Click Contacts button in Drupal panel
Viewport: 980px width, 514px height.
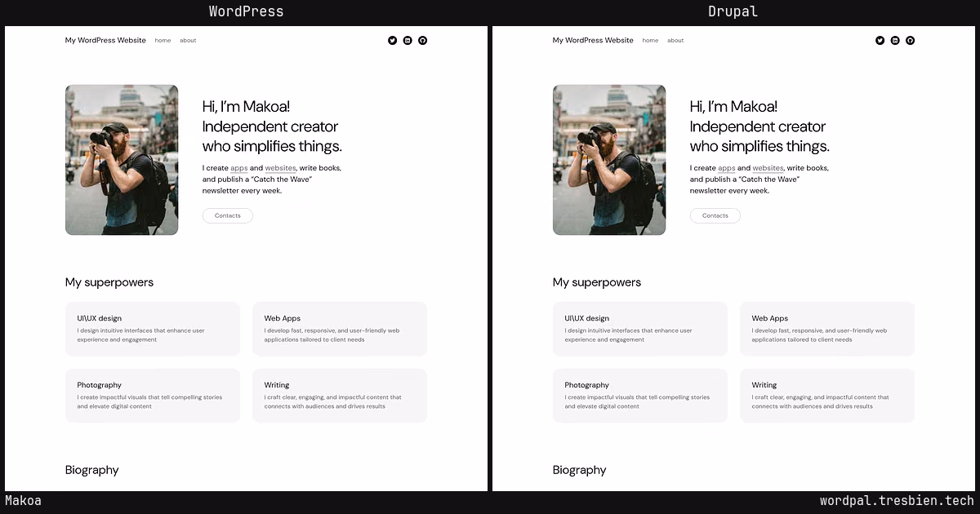715,215
